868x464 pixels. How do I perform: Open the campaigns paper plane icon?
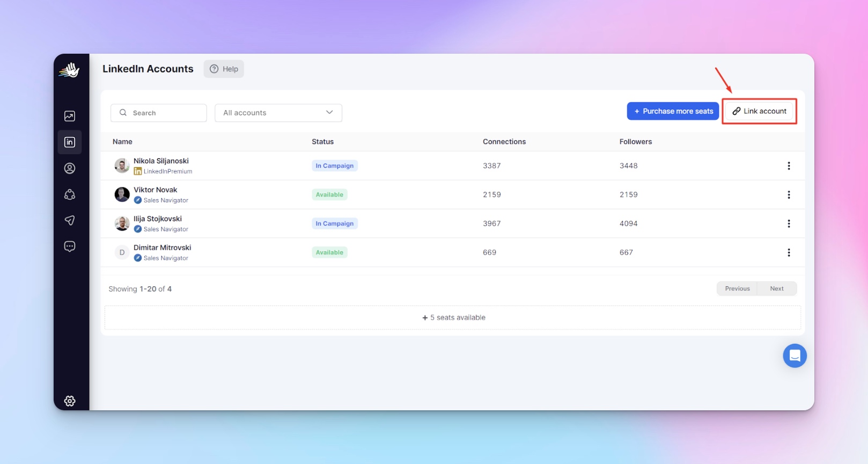(70, 220)
